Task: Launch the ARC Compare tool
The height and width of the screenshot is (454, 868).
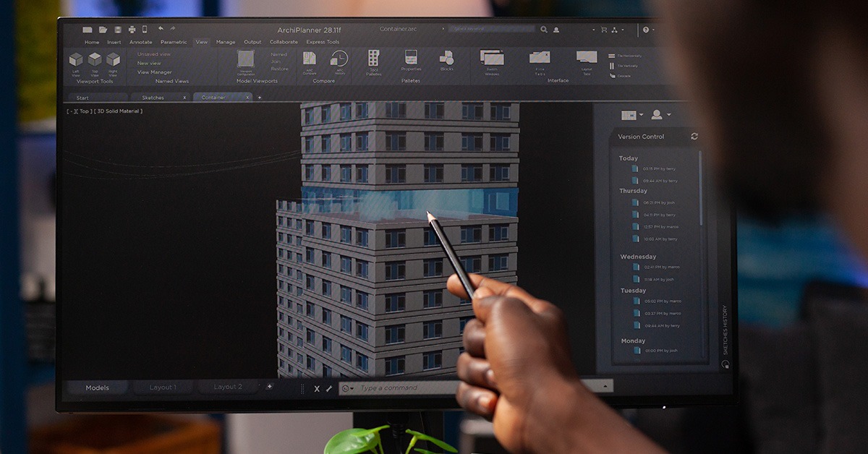Action: click(x=309, y=61)
